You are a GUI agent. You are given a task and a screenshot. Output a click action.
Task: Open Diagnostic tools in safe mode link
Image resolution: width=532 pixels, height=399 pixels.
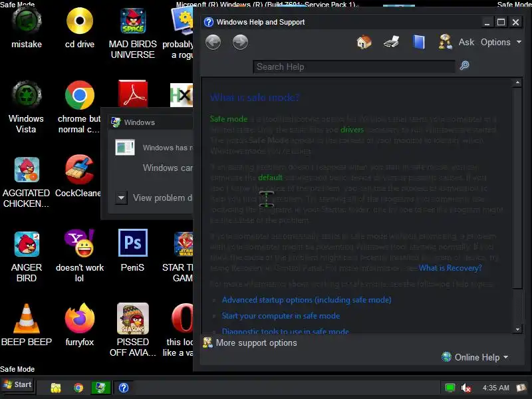[x=285, y=331]
